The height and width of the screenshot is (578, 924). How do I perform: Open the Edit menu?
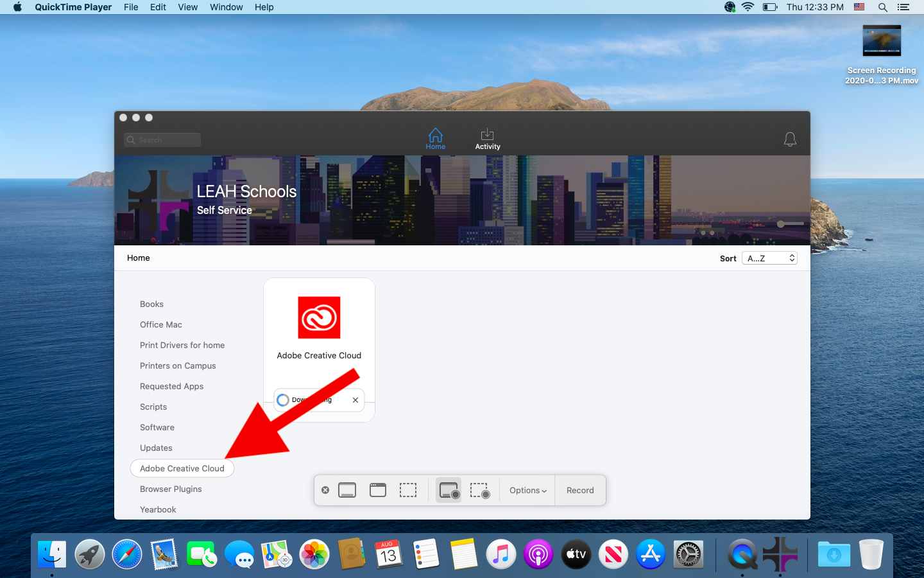[158, 7]
